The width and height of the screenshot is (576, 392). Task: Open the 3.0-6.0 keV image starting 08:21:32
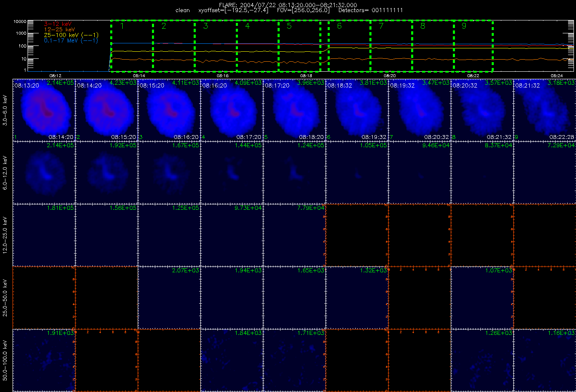coord(545,110)
